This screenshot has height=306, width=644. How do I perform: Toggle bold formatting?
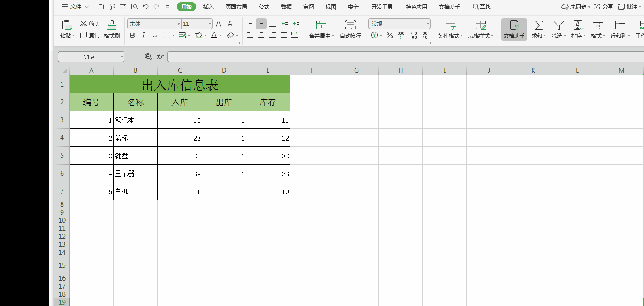[132, 36]
